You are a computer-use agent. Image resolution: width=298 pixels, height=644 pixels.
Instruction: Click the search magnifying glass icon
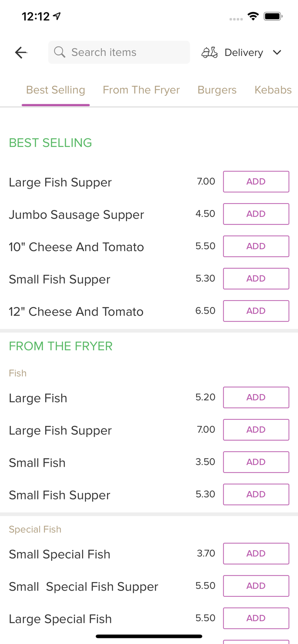coord(60,52)
